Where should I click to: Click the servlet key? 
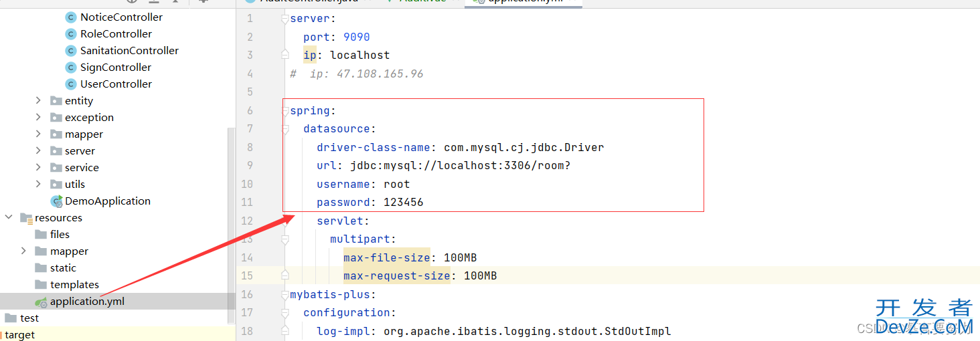pos(340,221)
